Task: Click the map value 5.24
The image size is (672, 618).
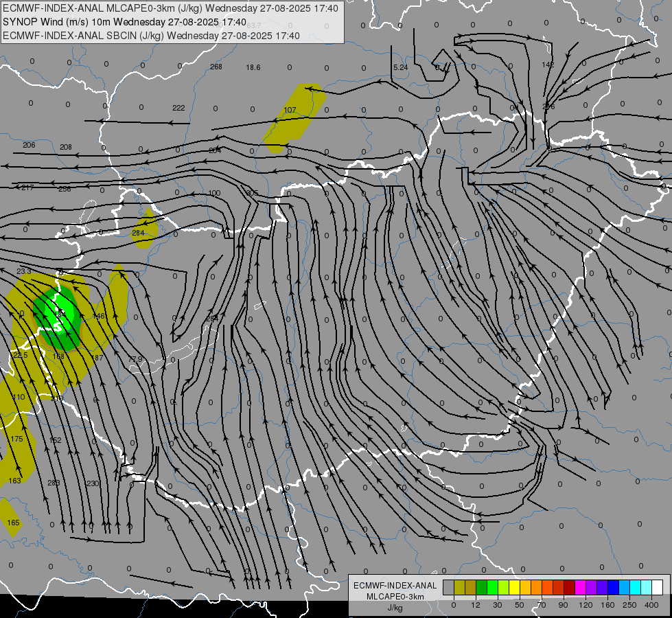Action: [x=400, y=67]
